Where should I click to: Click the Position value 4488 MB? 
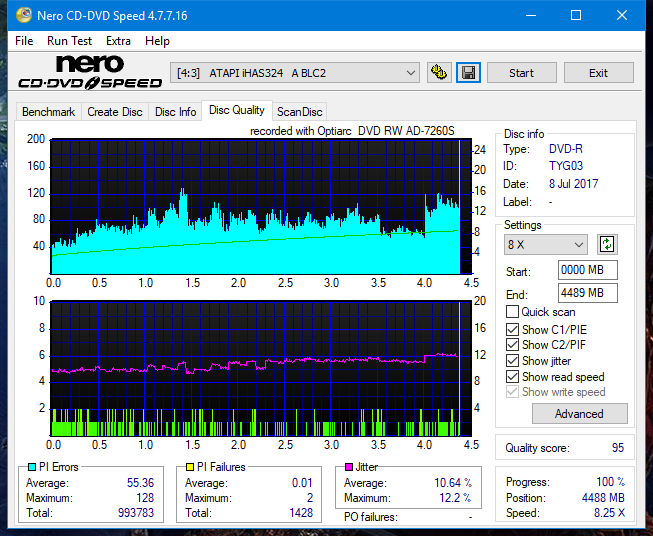pos(603,498)
